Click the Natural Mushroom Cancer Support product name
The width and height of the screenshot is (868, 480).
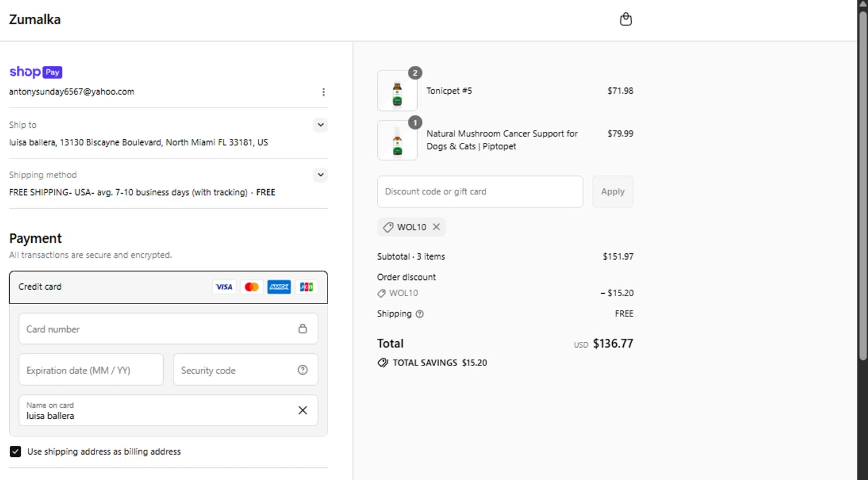coord(502,140)
